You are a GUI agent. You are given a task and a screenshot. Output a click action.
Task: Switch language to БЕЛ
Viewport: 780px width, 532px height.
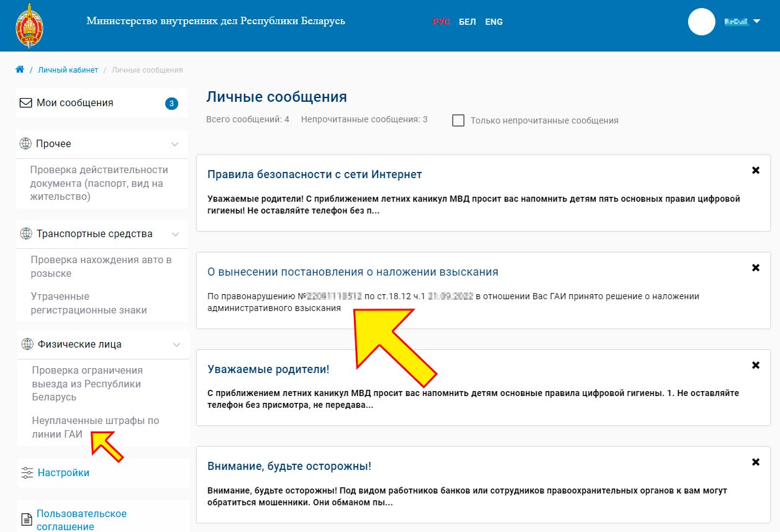click(467, 22)
